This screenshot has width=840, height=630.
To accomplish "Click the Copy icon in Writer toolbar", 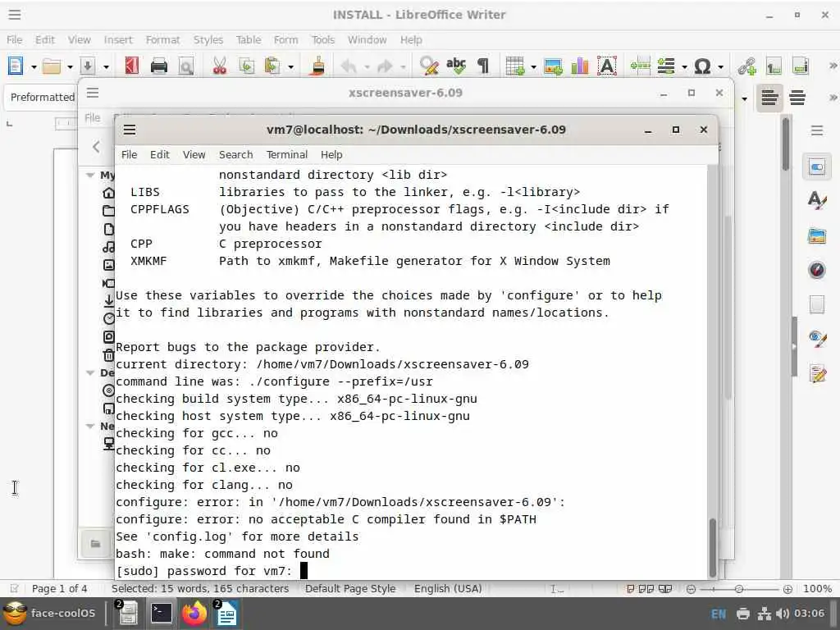I will 246,66.
